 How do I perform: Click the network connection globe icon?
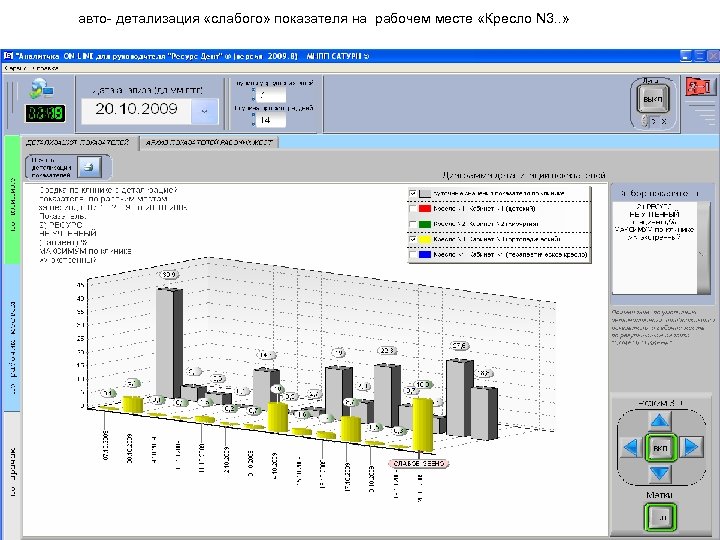(x=41, y=89)
